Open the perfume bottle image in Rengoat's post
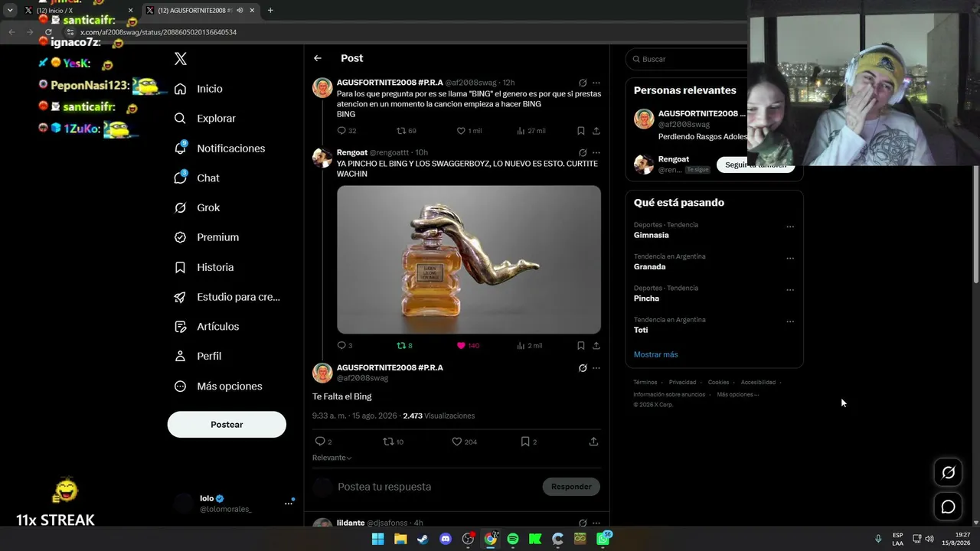 (469, 259)
